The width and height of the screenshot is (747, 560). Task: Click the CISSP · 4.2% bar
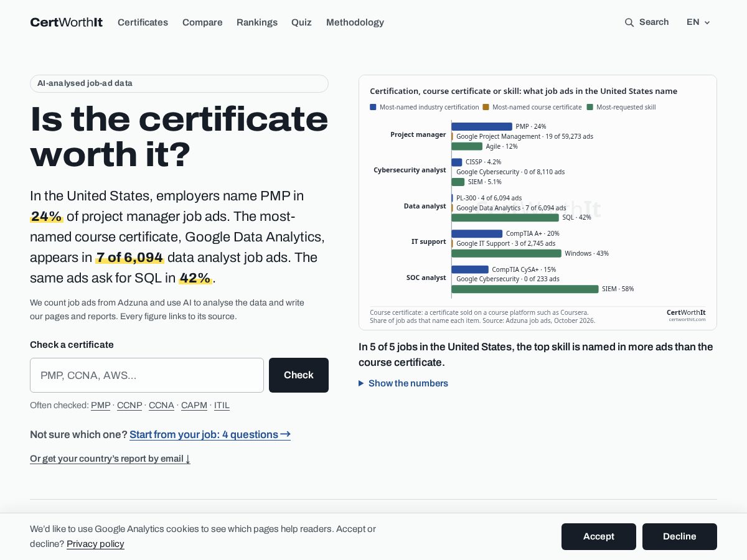coord(457,162)
